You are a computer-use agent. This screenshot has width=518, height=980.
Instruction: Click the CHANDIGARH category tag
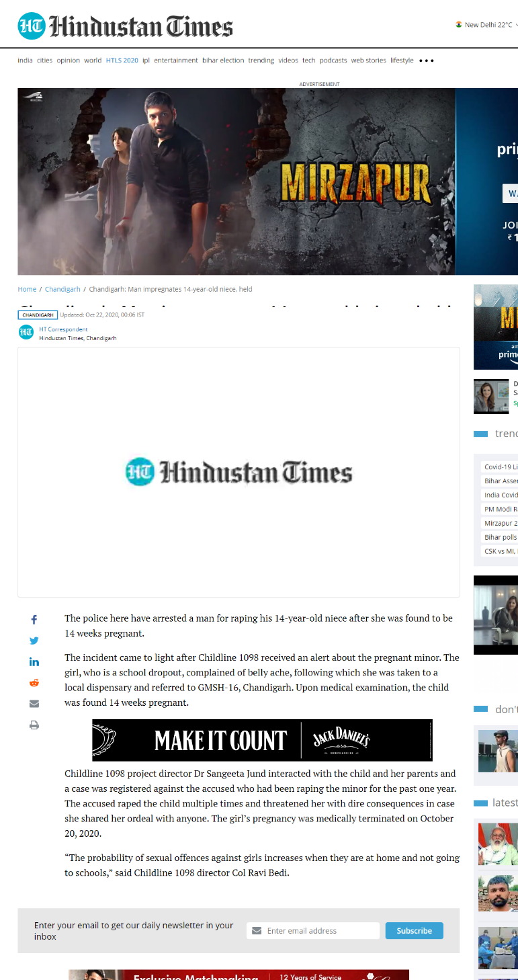38,315
